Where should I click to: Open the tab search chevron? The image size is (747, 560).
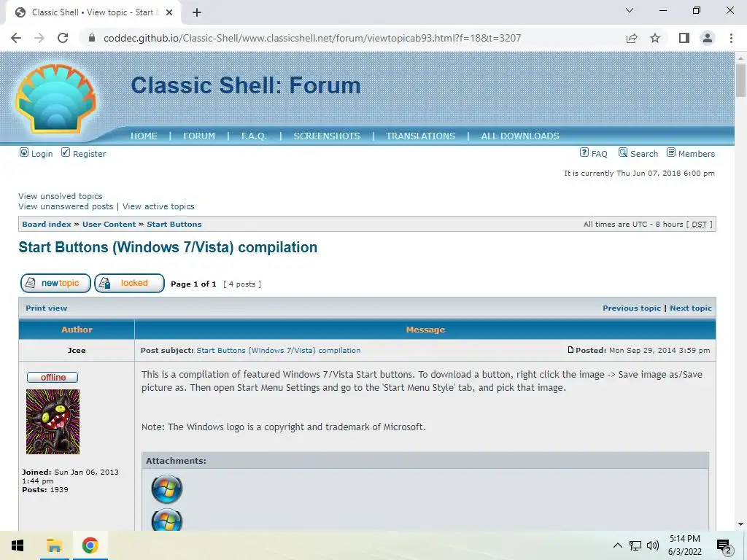coord(630,10)
